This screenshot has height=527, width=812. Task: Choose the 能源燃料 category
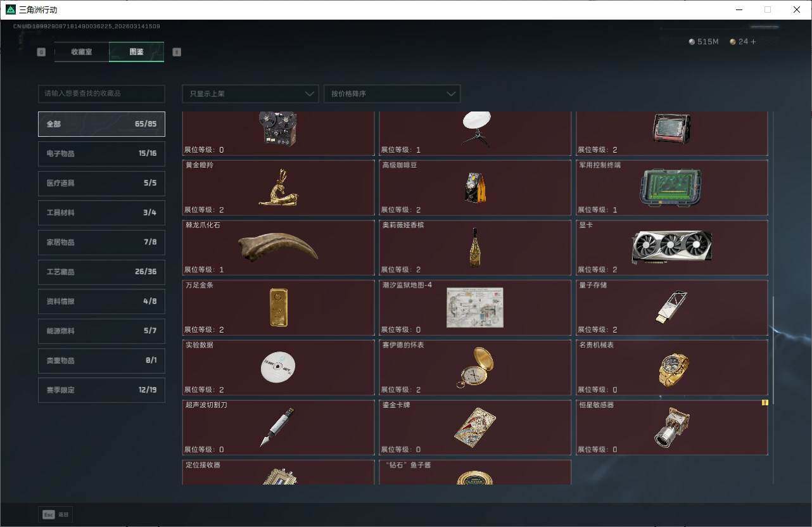point(101,331)
